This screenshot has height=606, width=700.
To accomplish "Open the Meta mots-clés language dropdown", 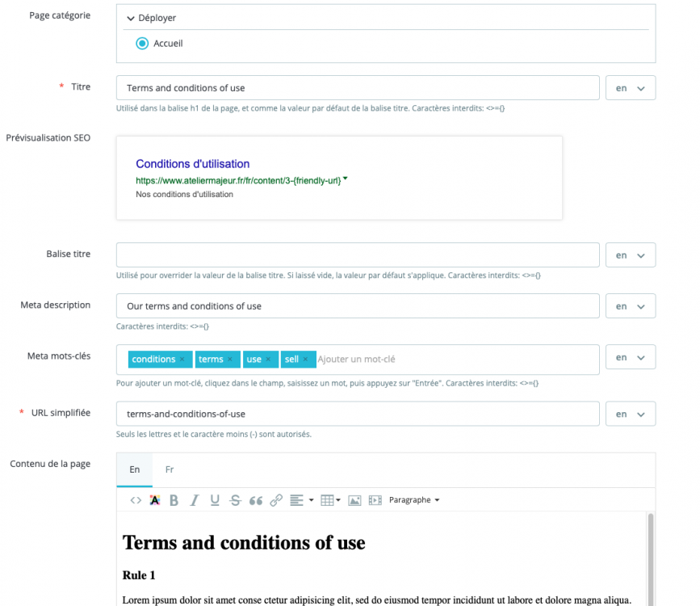I will pyautogui.click(x=631, y=357).
